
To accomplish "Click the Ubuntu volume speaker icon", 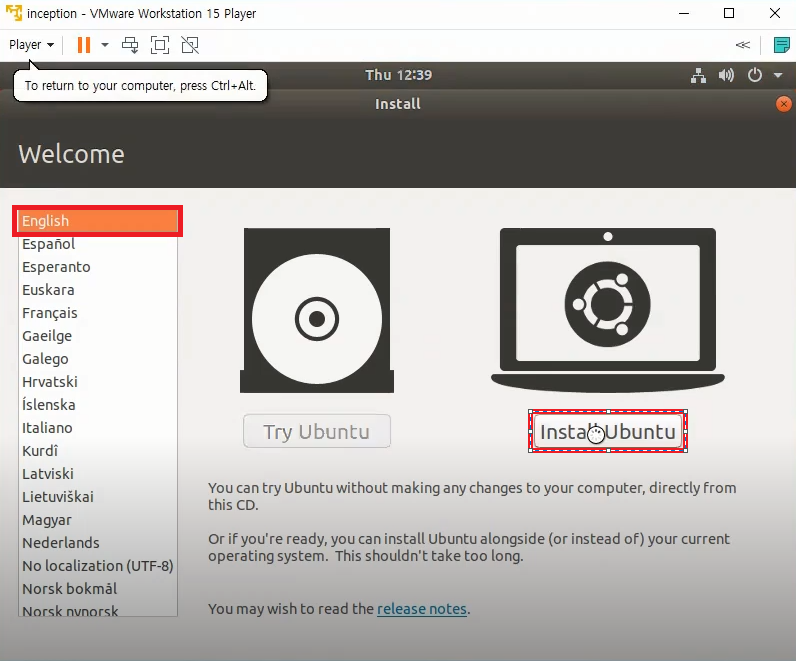I will click(726, 76).
